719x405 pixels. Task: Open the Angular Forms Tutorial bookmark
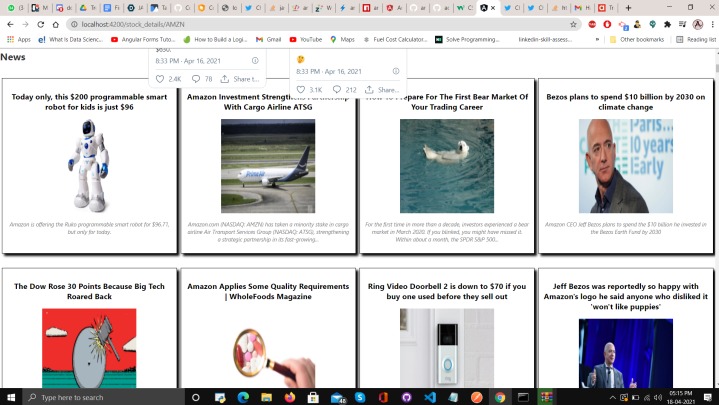(143, 39)
